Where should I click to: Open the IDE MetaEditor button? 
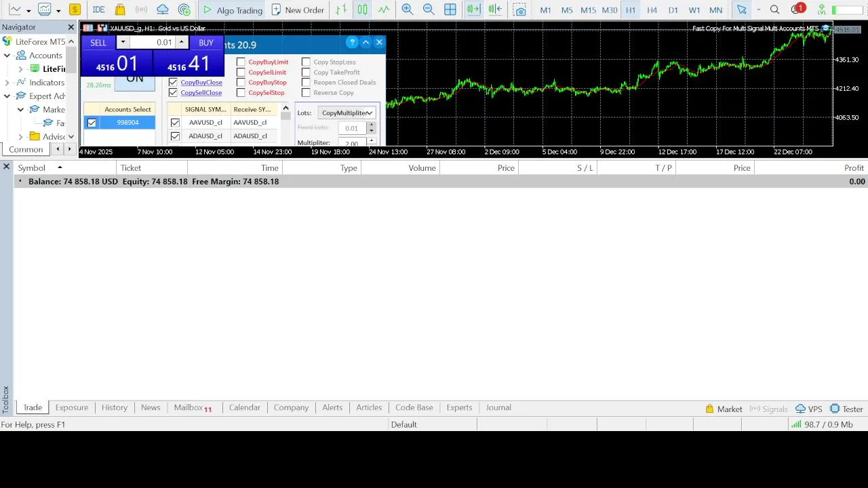[99, 10]
